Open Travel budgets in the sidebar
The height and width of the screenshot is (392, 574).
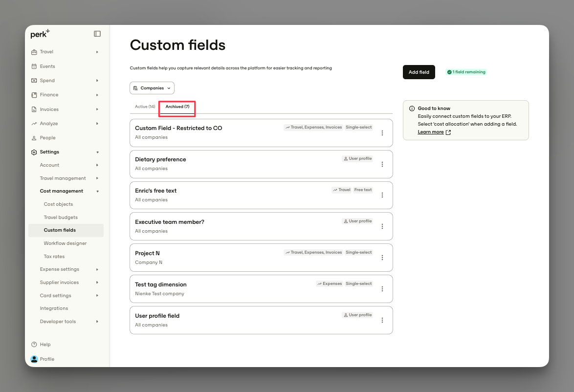coord(61,218)
